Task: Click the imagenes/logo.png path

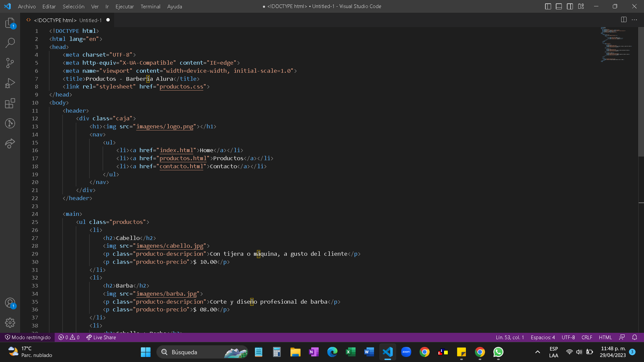Action: pyautogui.click(x=165, y=127)
